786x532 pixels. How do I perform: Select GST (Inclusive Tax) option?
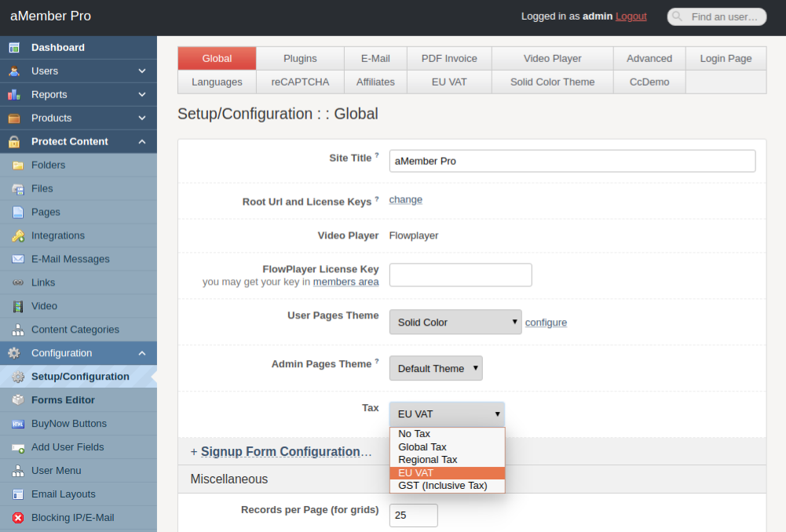442,486
